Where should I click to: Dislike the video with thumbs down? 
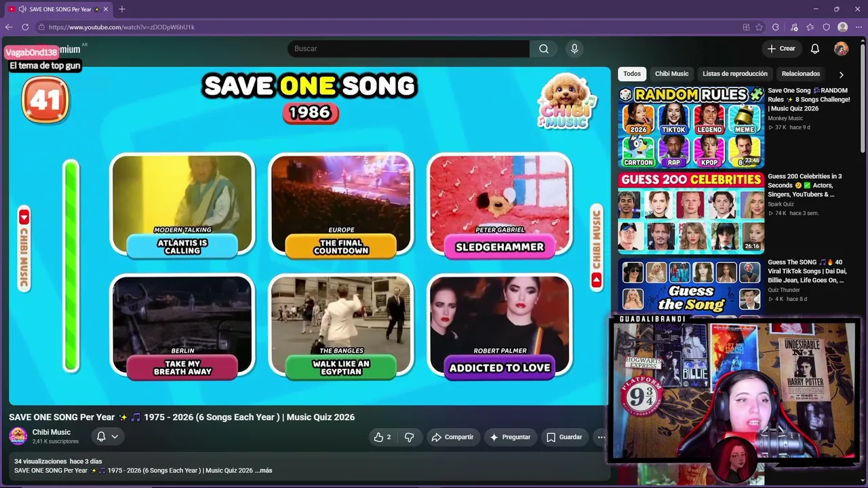click(x=409, y=437)
